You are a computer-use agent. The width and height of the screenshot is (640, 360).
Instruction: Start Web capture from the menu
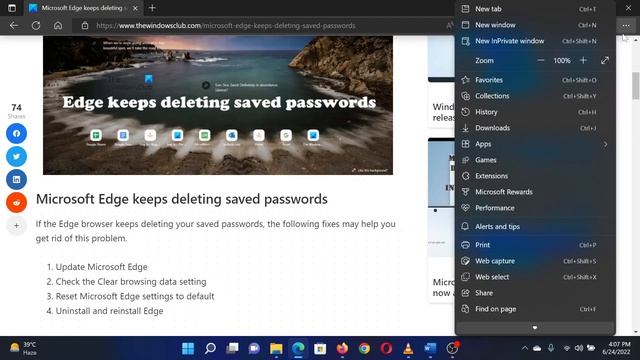coord(535,261)
